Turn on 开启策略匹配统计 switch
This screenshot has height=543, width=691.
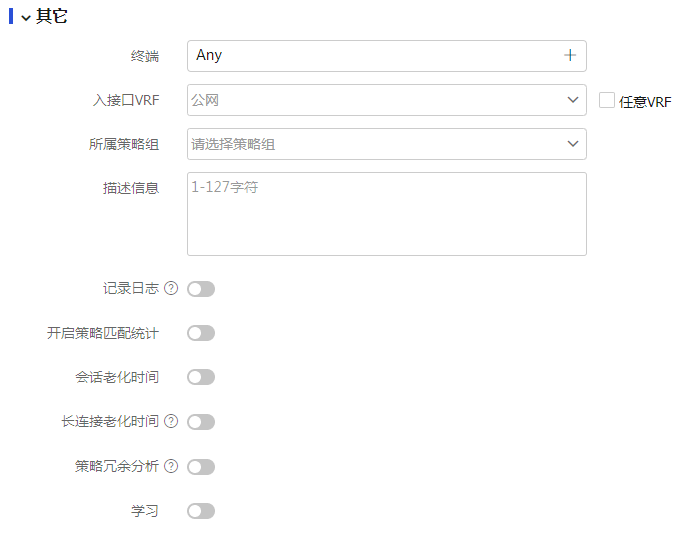point(201,333)
